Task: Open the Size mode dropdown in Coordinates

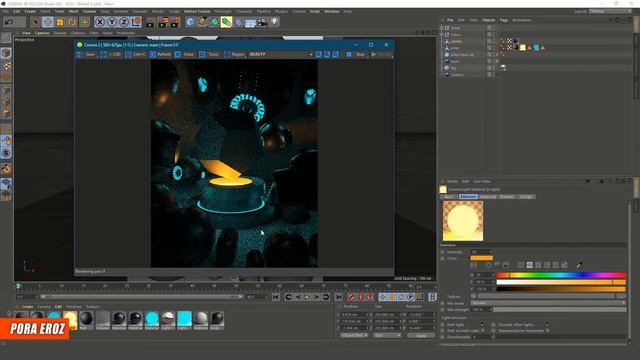Action: (387, 335)
